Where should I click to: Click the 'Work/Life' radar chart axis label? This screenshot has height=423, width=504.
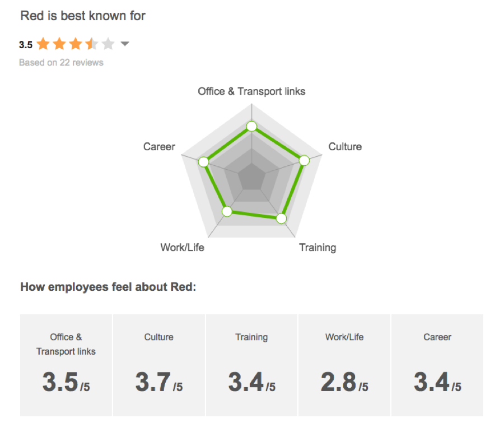(x=182, y=247)
